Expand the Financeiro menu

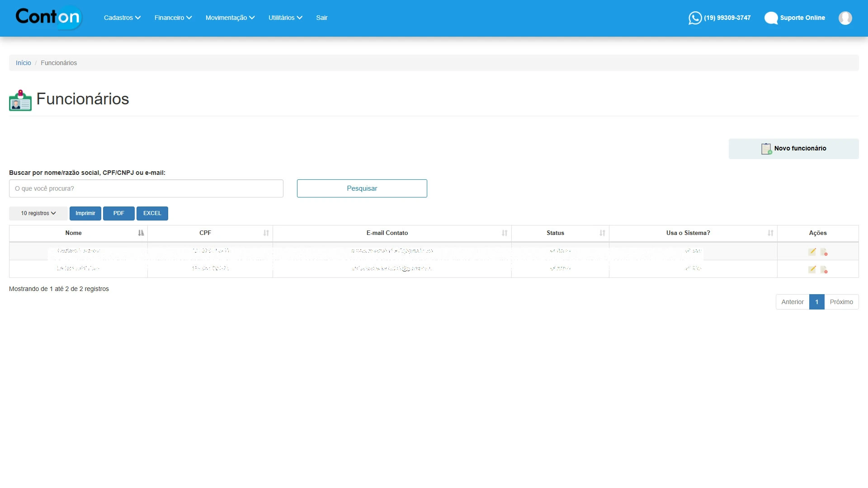click(173, 18)
